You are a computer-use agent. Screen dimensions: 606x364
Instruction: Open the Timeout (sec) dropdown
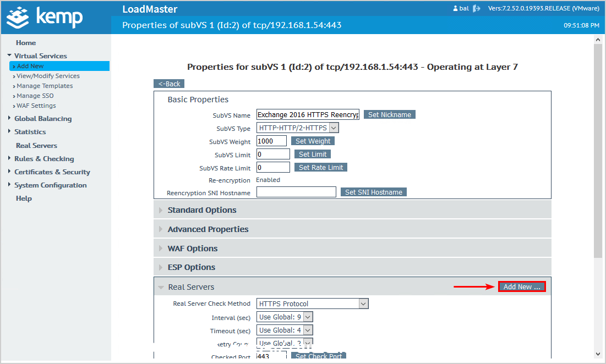[285, 330]
